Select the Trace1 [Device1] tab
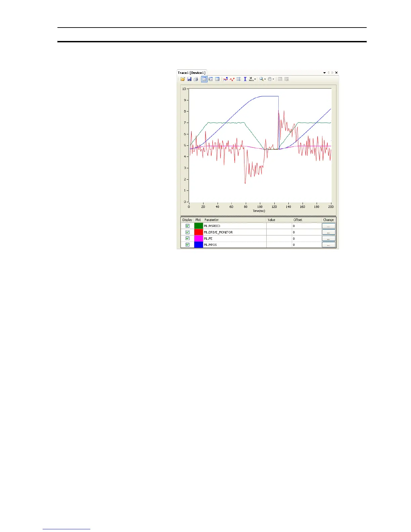 tap(191, 73)
